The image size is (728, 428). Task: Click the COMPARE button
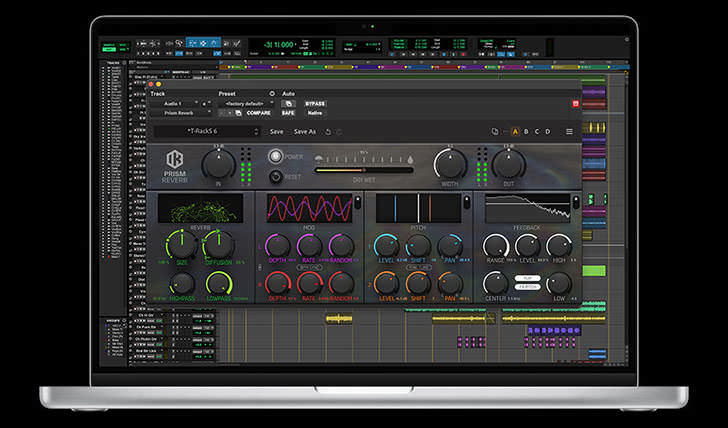pos(259,113)
